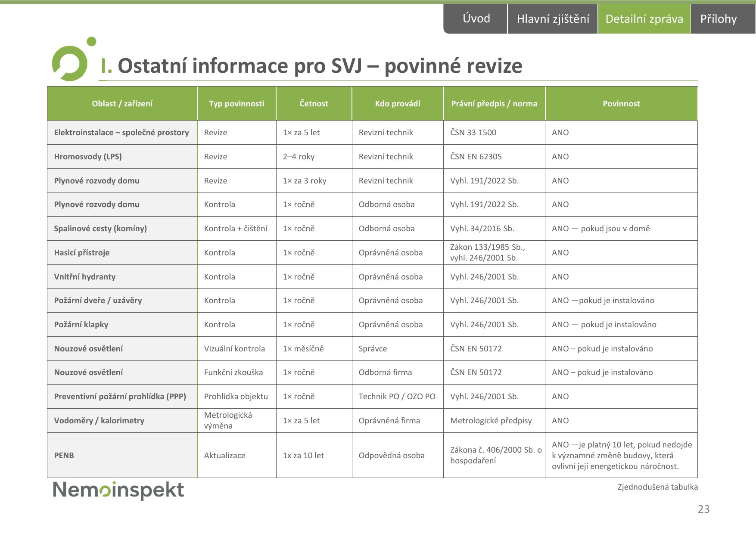This screenshot has height=534, width=756.
Task: Click the Četnost column header
Action: (314, 103)
